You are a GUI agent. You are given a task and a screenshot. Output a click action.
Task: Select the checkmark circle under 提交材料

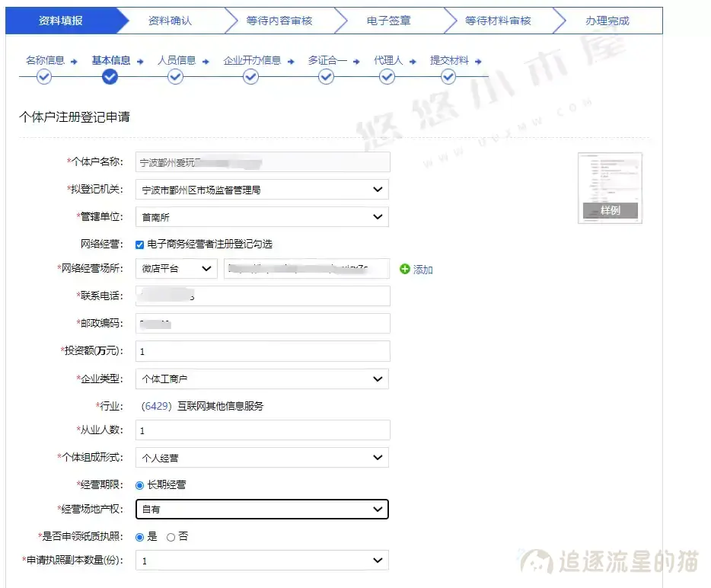pos(448,76)
